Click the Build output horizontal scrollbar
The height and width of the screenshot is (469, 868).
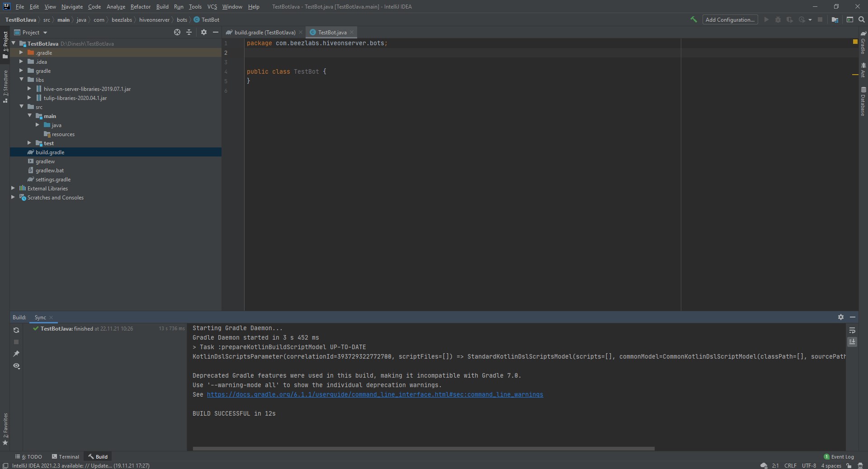pos(424,448)
